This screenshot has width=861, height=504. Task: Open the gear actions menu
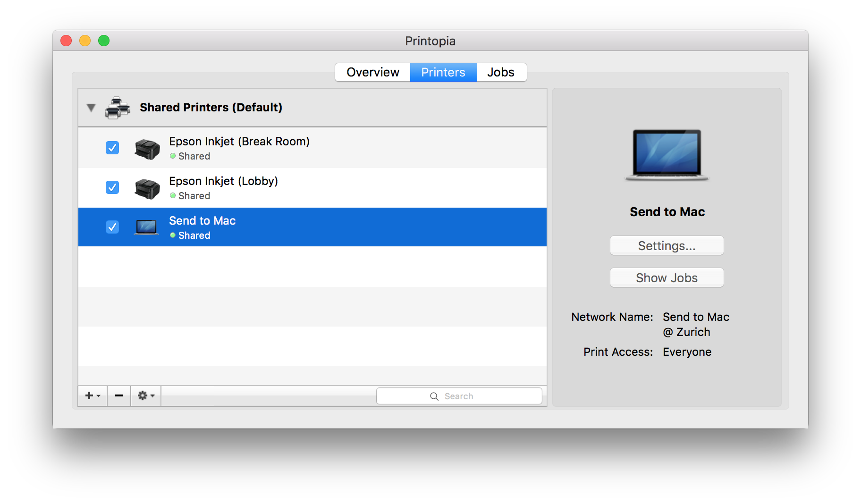[146, 396]
